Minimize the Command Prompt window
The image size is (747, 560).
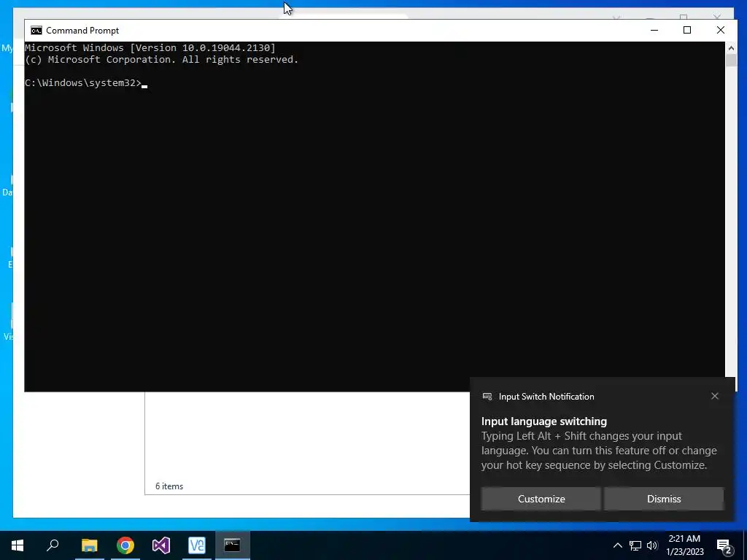(654, 30)
